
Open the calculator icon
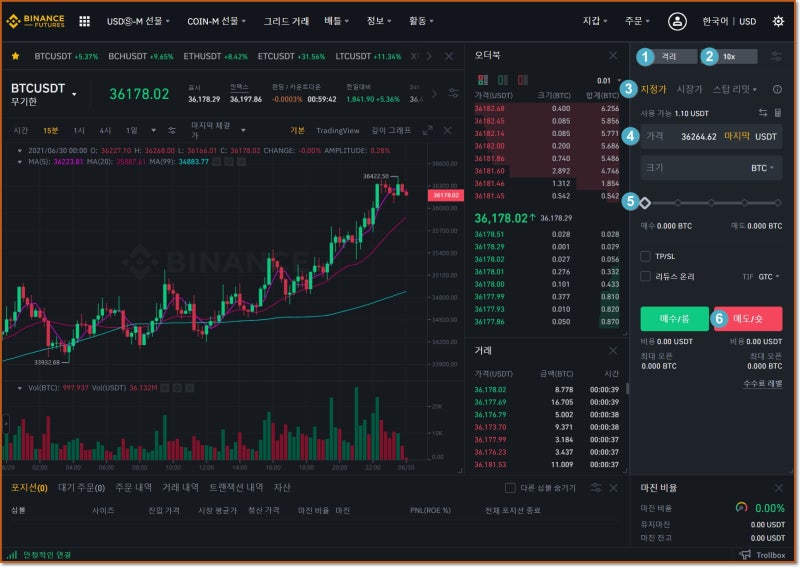coord(778,113)
